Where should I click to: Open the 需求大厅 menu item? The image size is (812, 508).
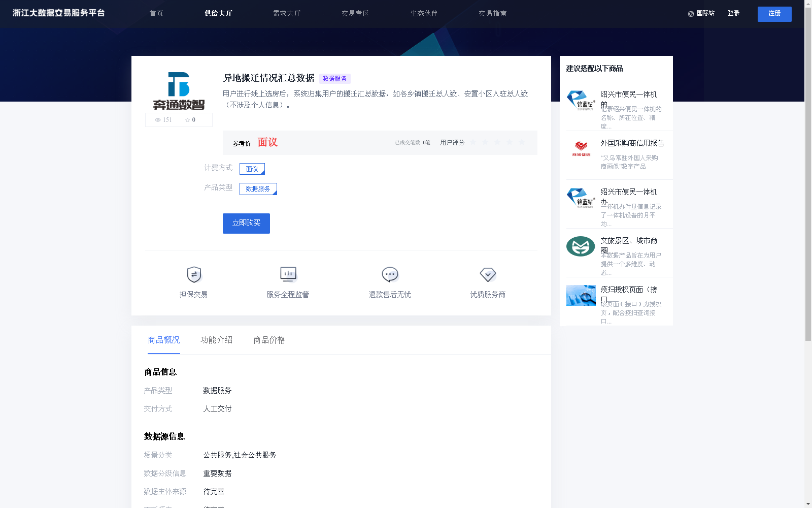tap(287, 14)
